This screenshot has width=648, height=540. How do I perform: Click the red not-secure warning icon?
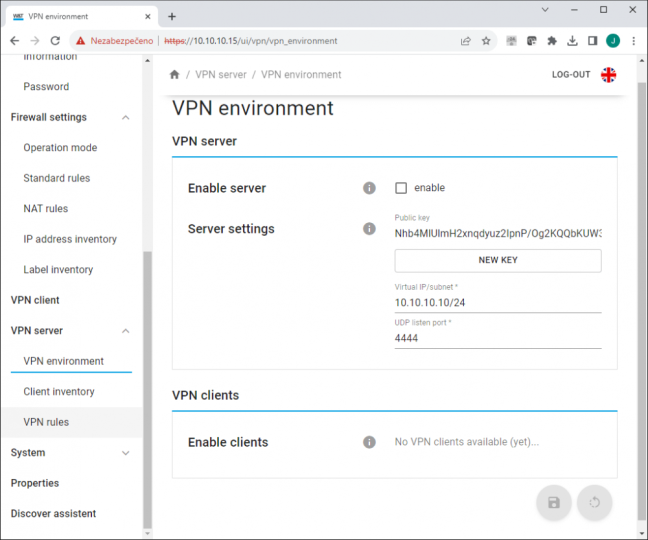click(80, 40)
